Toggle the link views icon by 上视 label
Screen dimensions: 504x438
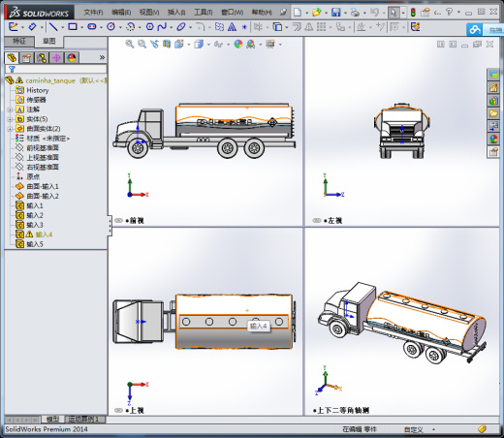tap(118, 410)
